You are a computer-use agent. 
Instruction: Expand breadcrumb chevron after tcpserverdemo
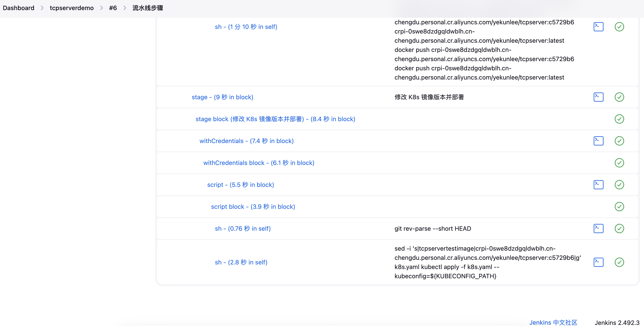(101, 8)
